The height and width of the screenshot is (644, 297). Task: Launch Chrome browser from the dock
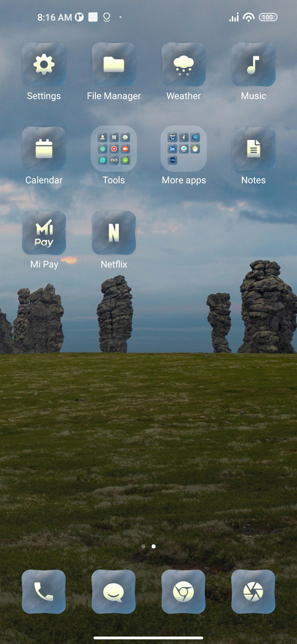183,592
